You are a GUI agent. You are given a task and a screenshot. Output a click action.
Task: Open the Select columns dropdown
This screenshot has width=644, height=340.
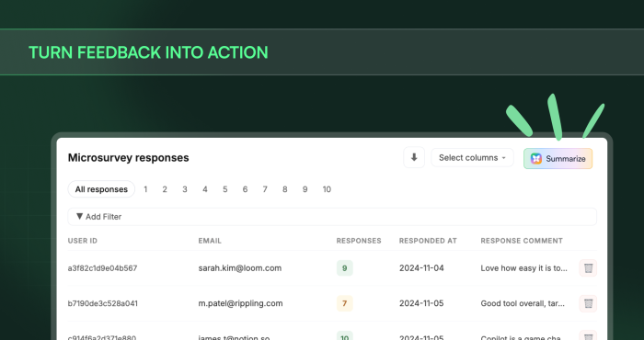click(x=472, y=158)
